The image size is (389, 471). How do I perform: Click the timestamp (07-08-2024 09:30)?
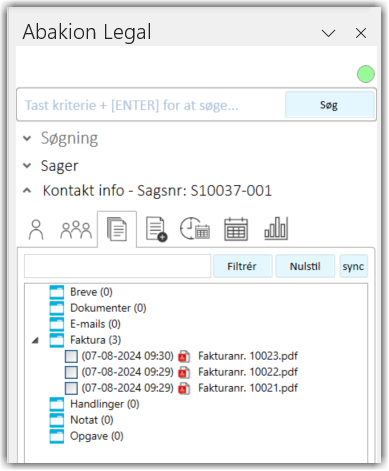pyautogui.click(x=128, y=356)
